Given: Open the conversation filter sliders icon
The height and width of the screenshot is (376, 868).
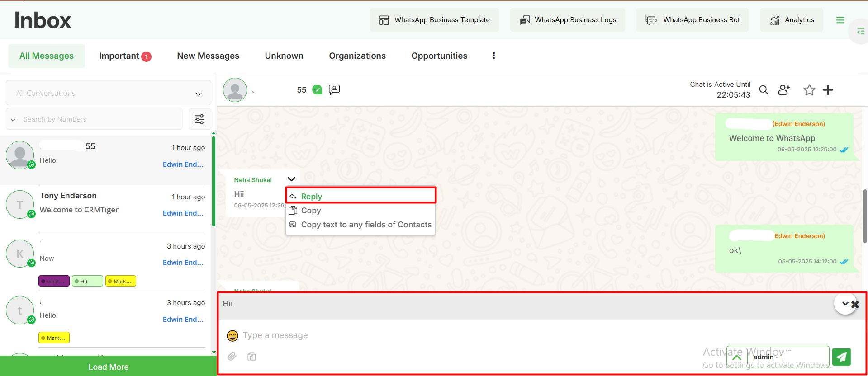Looking at the screenshot, I should 199,119.
